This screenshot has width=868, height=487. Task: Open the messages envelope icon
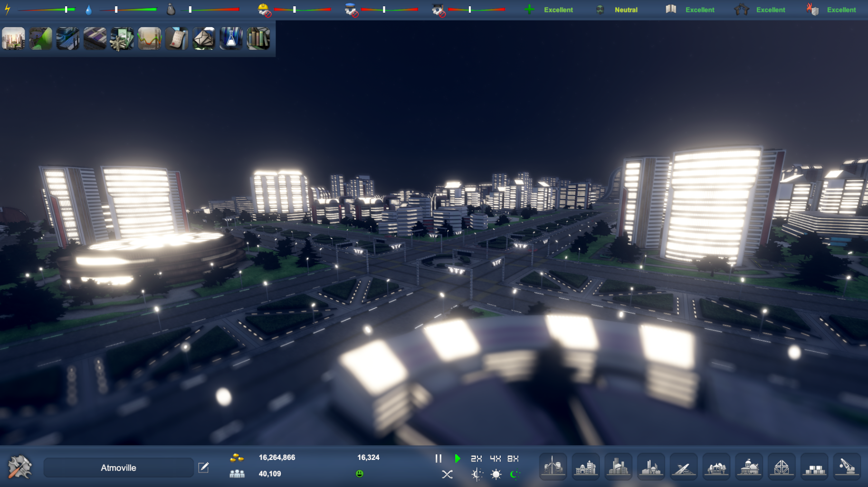pos(204,38)
